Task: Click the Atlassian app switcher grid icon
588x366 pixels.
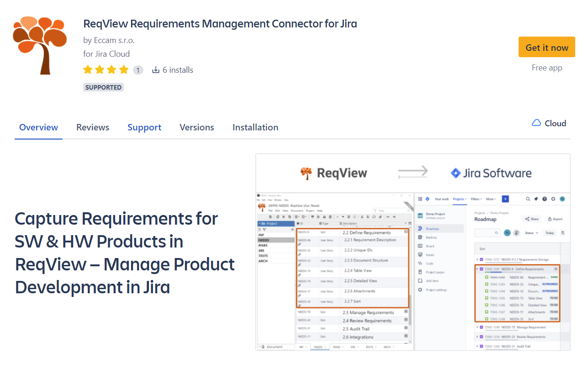Action: [x=420, y=199]
